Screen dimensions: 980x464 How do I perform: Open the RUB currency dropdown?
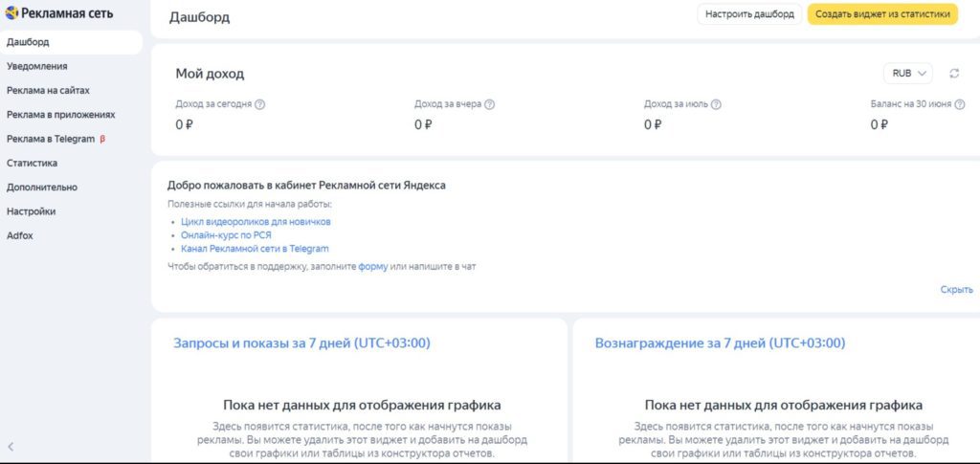(x=907, y=74)
